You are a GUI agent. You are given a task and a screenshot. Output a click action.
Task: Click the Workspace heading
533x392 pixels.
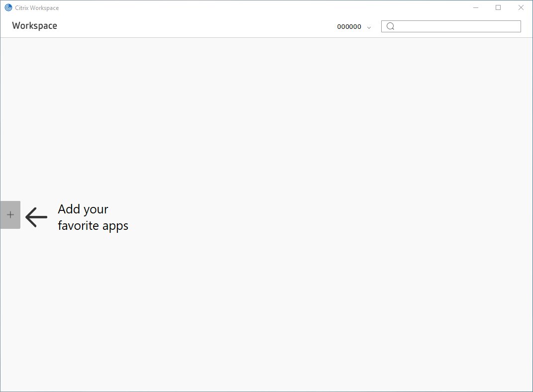pos(34,25)
